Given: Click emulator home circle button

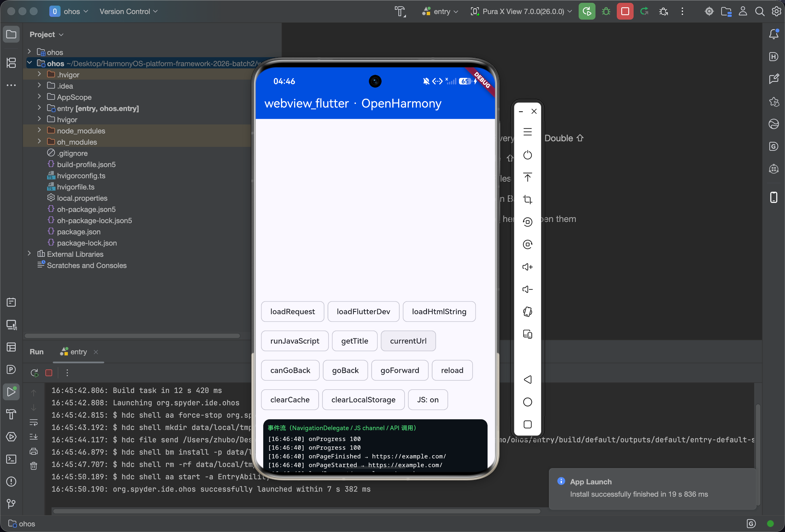Looking at the screenshot, I should point(527,402).
